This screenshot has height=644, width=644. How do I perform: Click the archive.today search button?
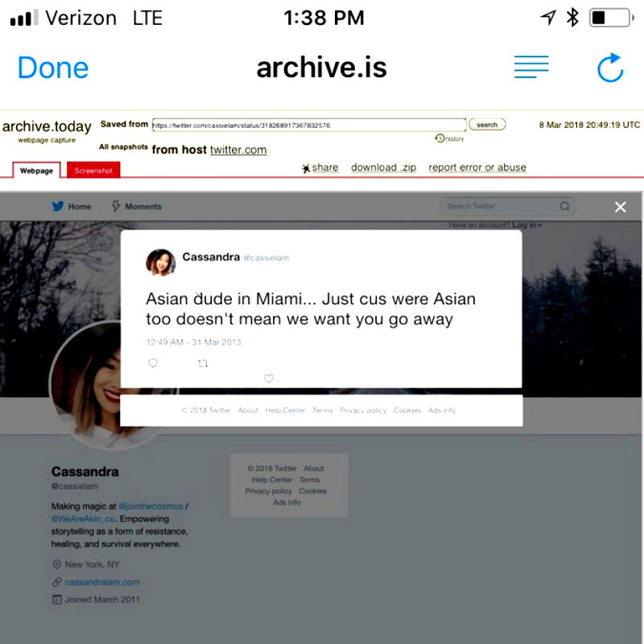(x=487, y=125)
